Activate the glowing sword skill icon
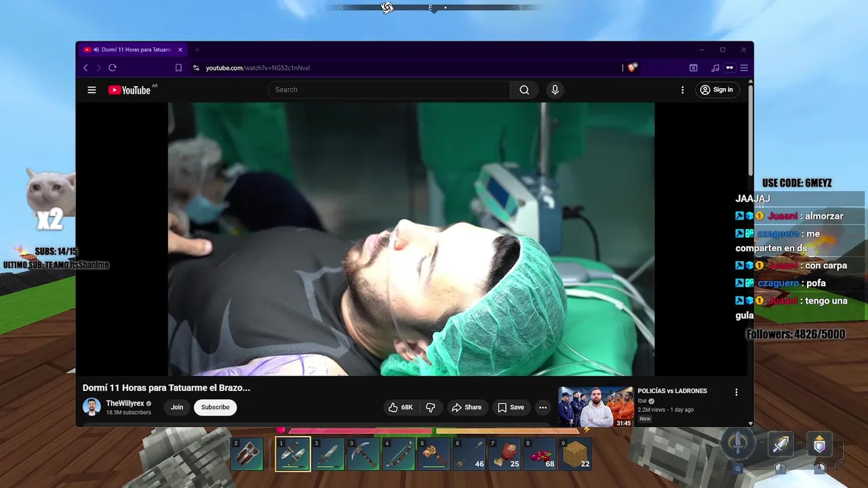The image size is (868, 488). 781,445
